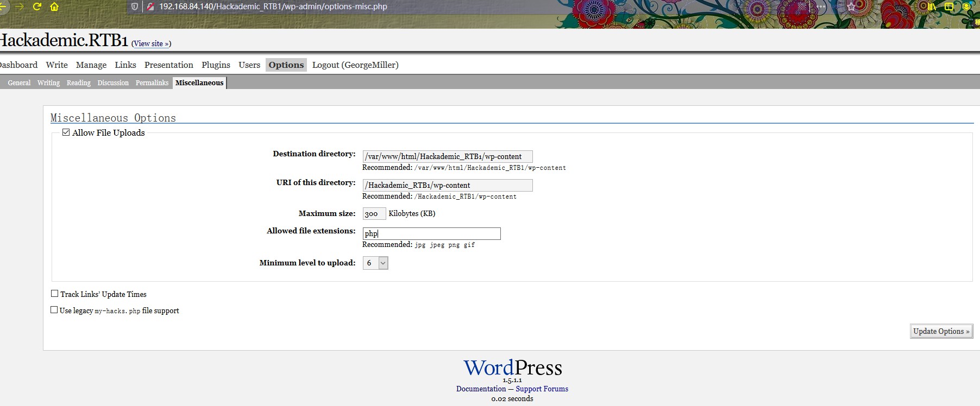Open the page actions three-dot menu
The image size is (980, 406).
point(821,7)
